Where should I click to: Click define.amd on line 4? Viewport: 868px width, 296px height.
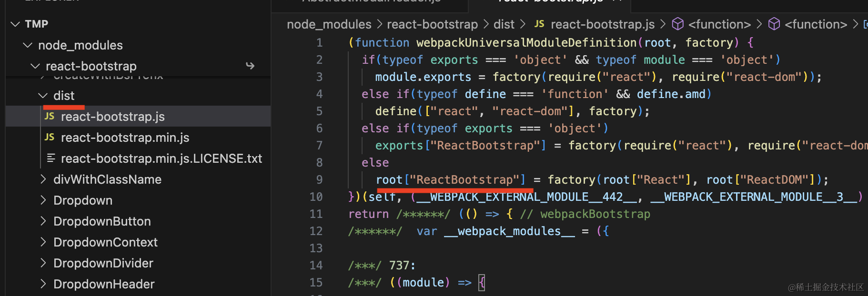point(671,94)
